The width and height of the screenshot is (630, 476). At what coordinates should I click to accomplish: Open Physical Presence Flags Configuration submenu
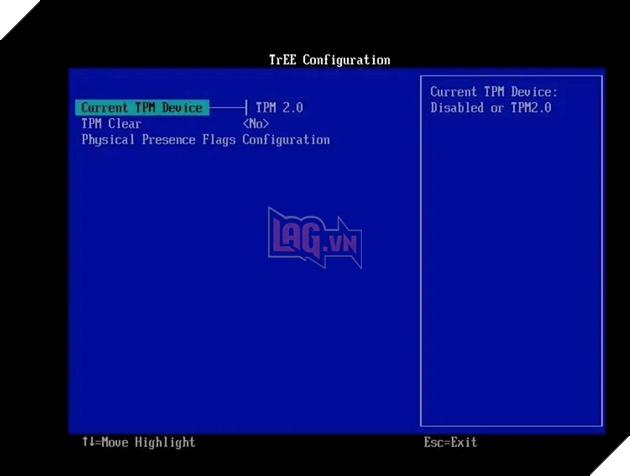coord(206,140)
